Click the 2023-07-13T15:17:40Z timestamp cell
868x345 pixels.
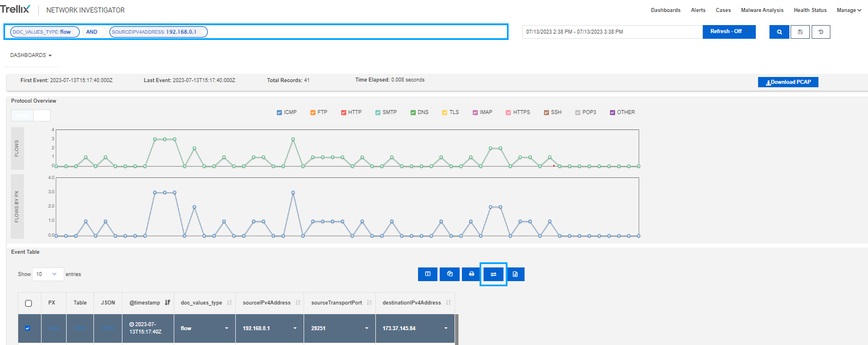click(x=147, y=328)
